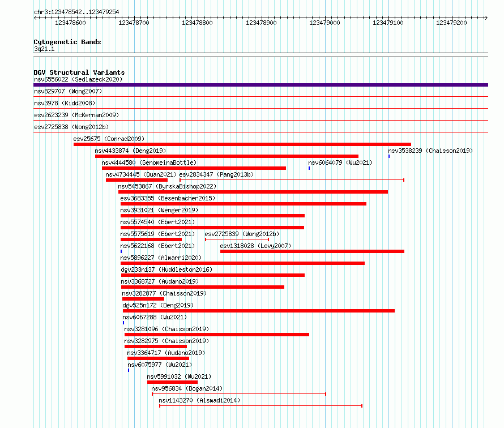Click dgv525n172 (Deng2019) label
This screenshot has height=428, width=504.
click(158, 305)
